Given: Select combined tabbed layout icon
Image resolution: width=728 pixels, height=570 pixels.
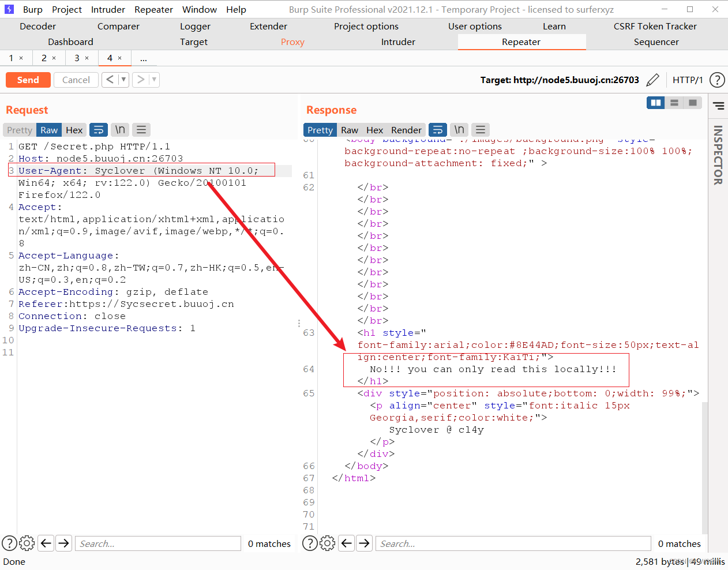Looking at the screenshot, I should pyautogui.click(x=692, y=103).
